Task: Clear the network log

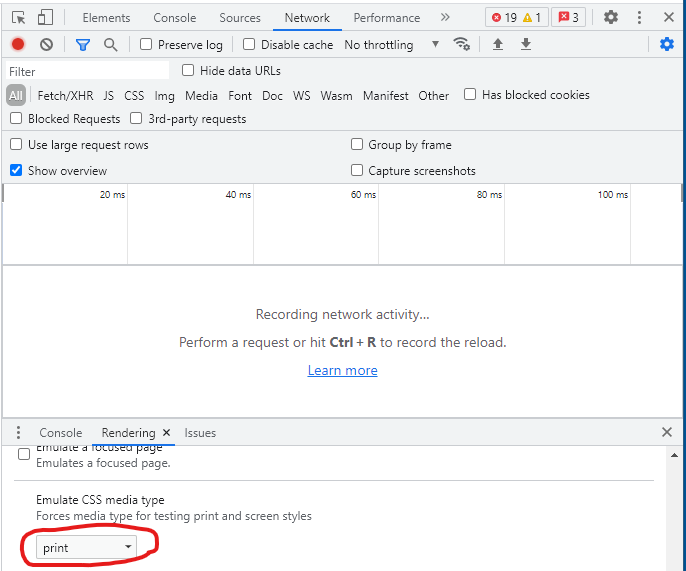Action: coord(46,45)
